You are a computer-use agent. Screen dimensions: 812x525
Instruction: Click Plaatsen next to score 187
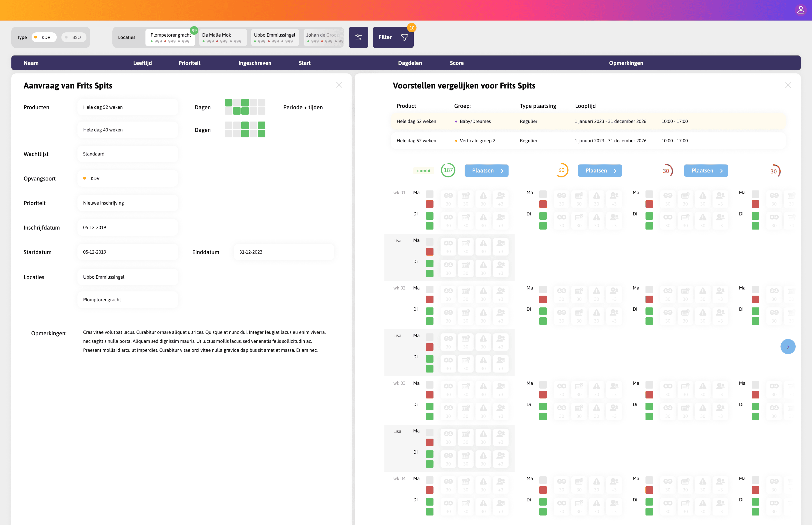click(x=486, y=170)
